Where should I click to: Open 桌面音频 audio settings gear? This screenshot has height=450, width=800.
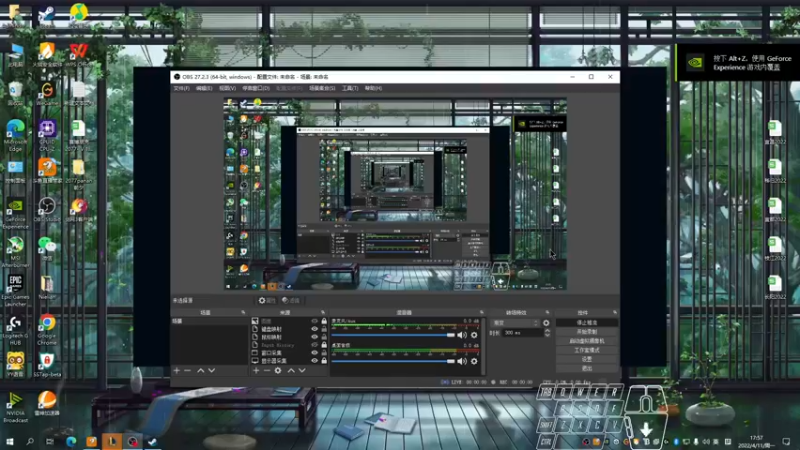tap(474, 361)
